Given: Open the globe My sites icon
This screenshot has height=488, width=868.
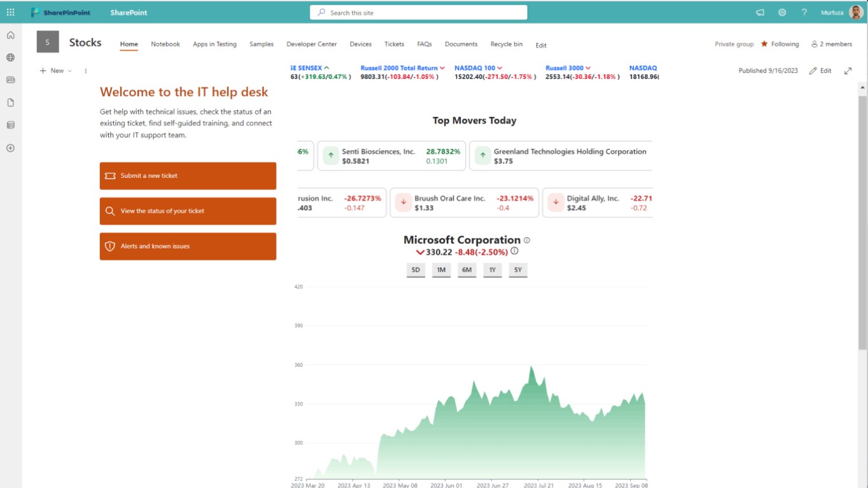Looking at the screenshot, I should pos(10,57).
